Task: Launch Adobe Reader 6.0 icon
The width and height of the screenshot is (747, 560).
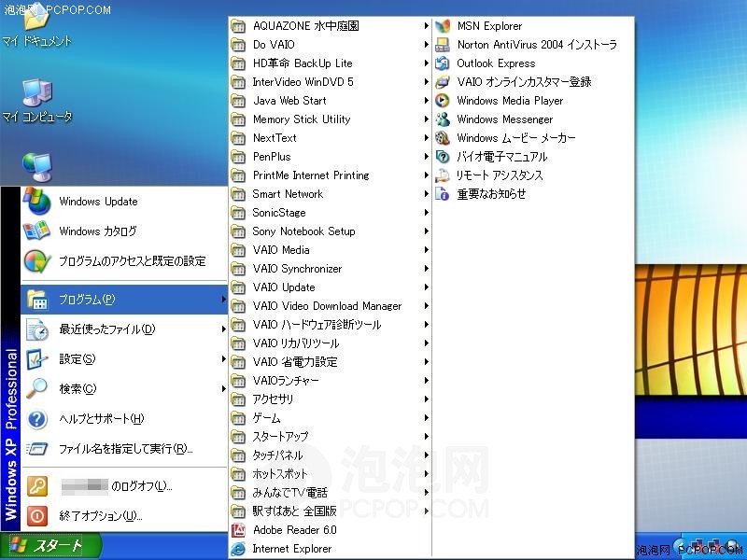Action: [x=238, y=530]
